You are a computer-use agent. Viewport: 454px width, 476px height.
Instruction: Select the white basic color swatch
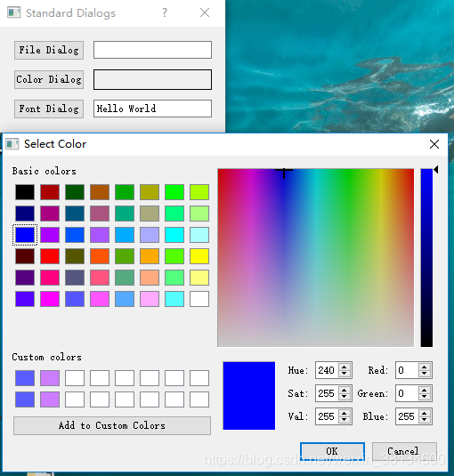199,299
